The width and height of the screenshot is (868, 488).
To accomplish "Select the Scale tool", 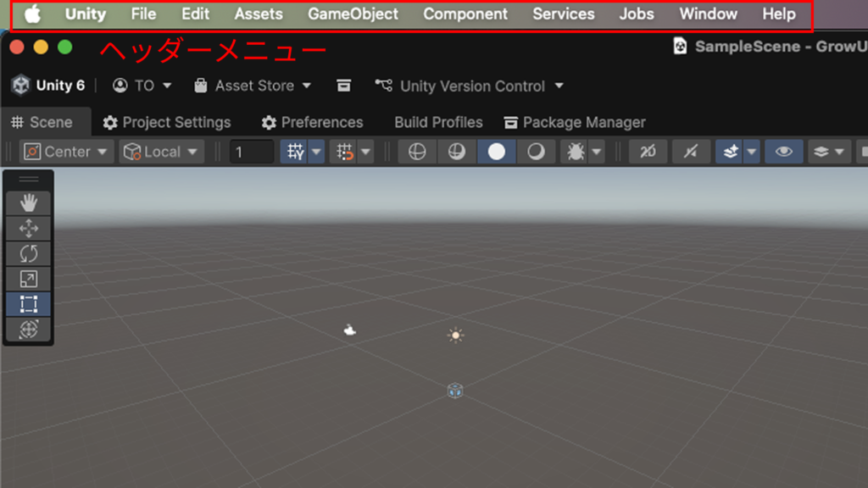I will click(29, 279).
